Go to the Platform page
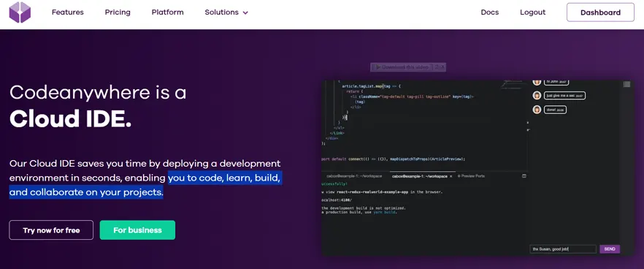The height and width of the screenshot is (269, 644). (x=168, y=12)
